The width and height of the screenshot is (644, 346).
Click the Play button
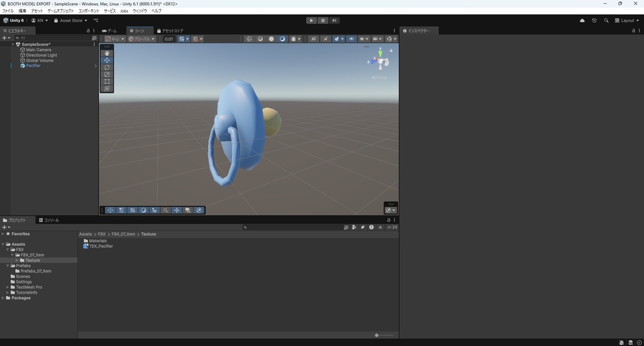click(x=311, y=20)
